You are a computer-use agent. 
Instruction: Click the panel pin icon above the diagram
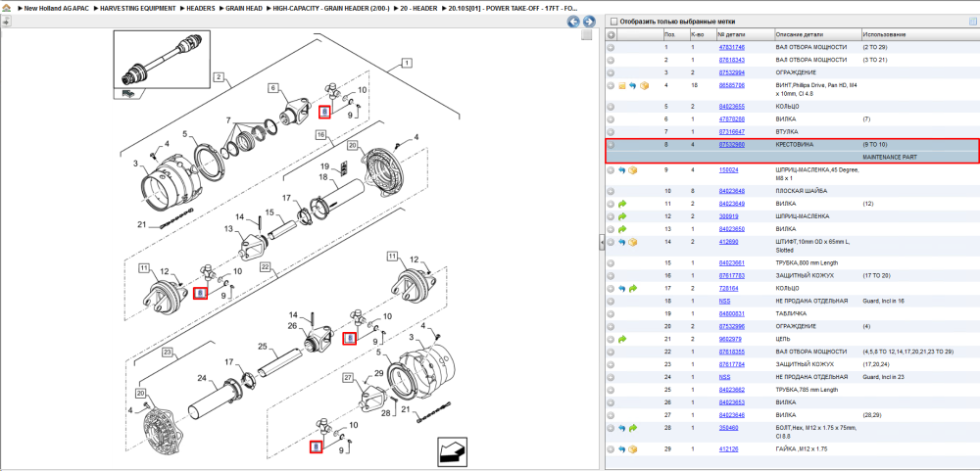click(x=6, y=22)
